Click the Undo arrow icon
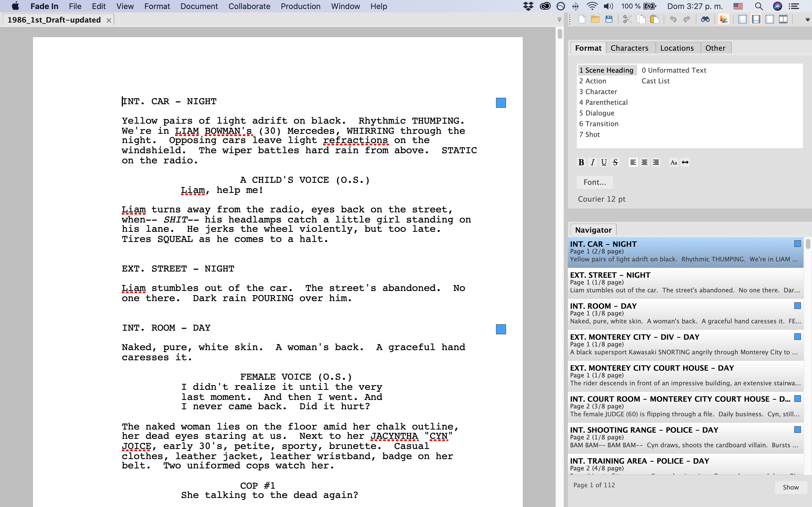 673,19
